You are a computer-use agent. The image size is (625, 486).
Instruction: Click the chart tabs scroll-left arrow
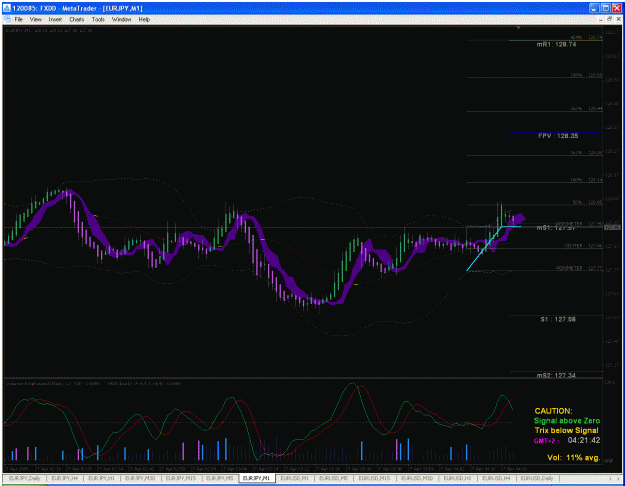(610, 478)
